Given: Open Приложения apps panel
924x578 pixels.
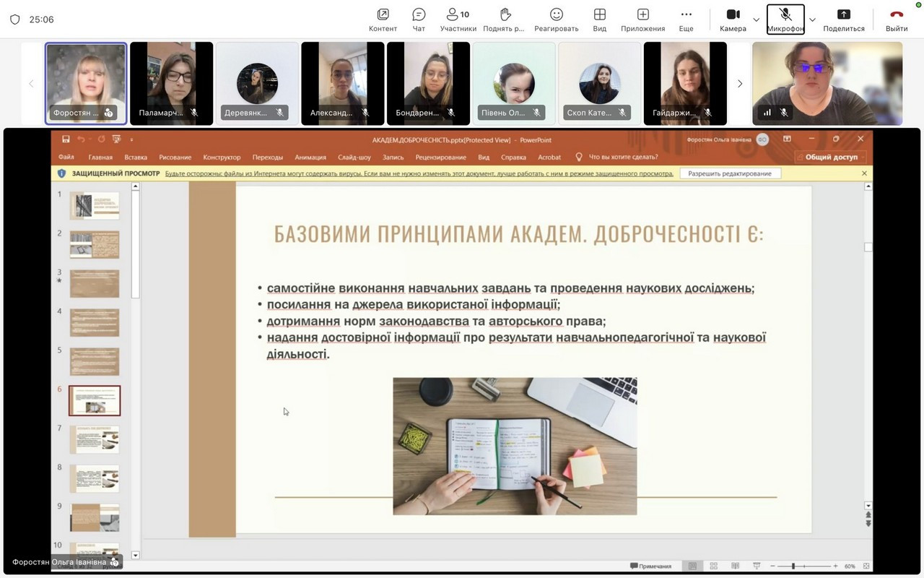Looking at the screenshot, I should tap(643, 20).
